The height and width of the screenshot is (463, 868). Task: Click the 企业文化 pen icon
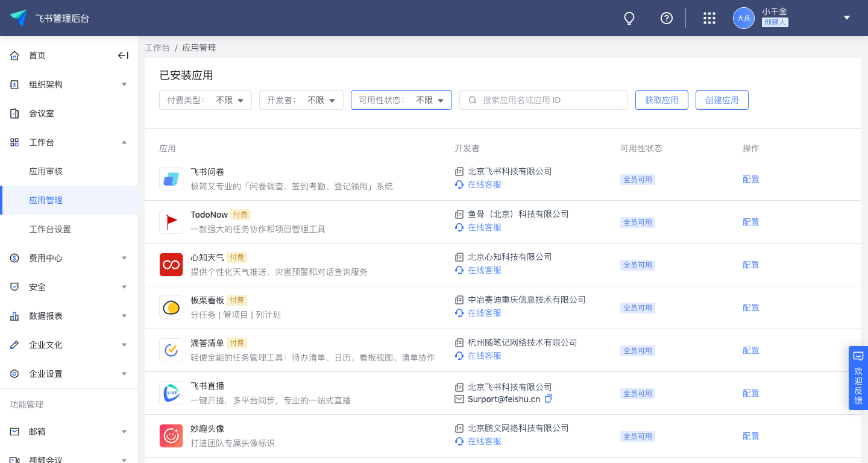coord(14,345)
